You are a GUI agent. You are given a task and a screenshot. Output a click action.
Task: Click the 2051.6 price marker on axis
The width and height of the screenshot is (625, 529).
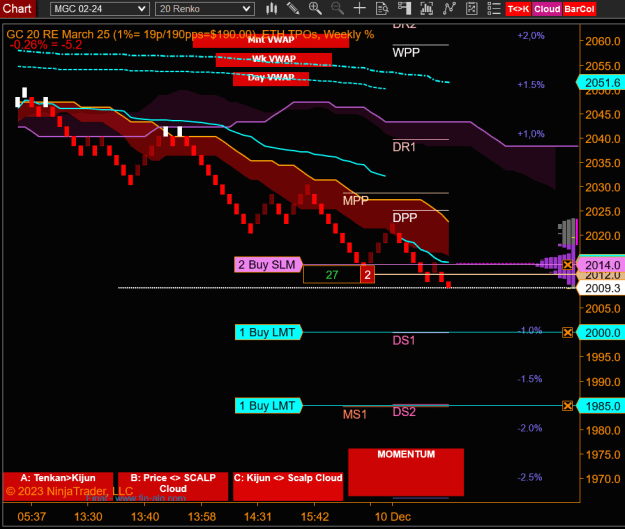tap(602, 83)
